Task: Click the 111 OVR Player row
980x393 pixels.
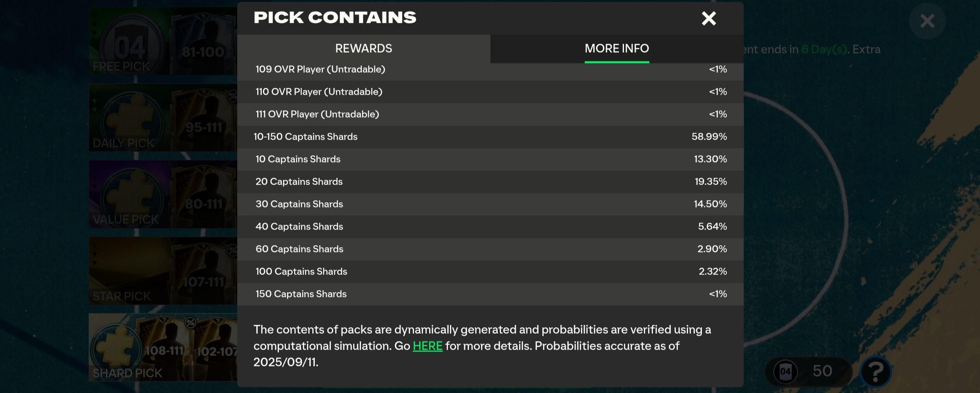Action: [490, 114]
